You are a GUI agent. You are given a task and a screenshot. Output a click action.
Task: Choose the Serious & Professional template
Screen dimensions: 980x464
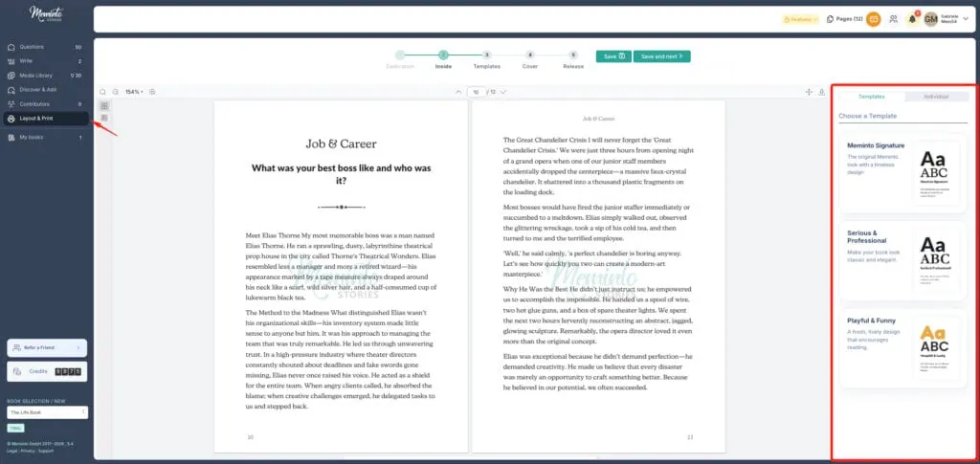click(x=903, y=260)
